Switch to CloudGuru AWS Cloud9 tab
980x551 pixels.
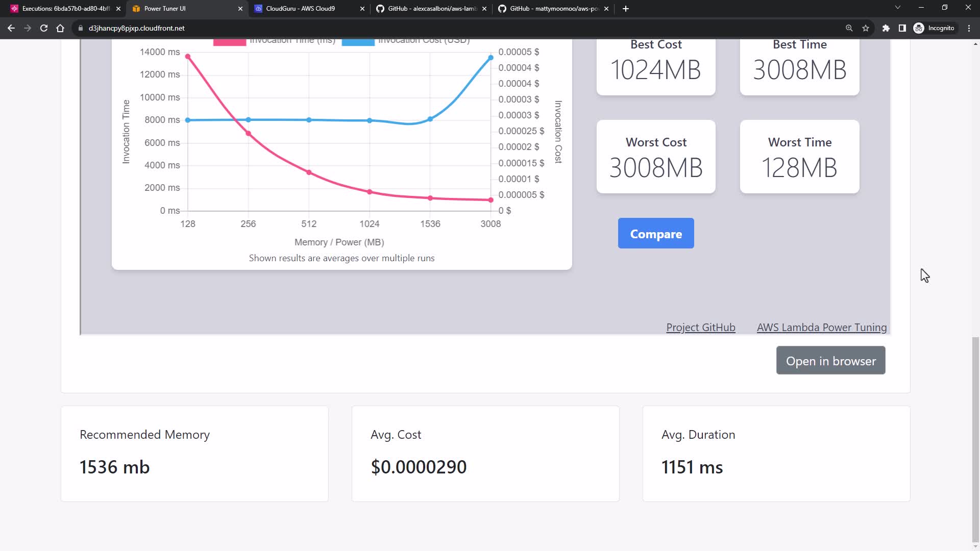pyautogui.click(x=301, y=9)
